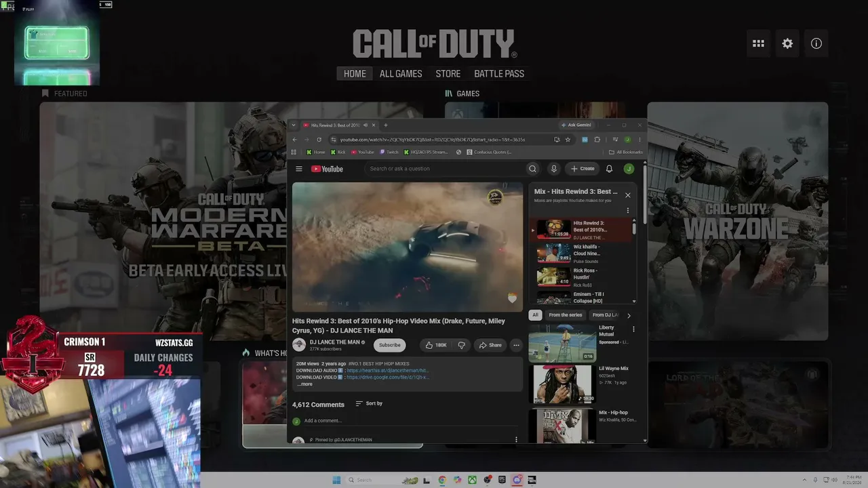
Task: Select the All filter chip
Action: tap(535, 315)
